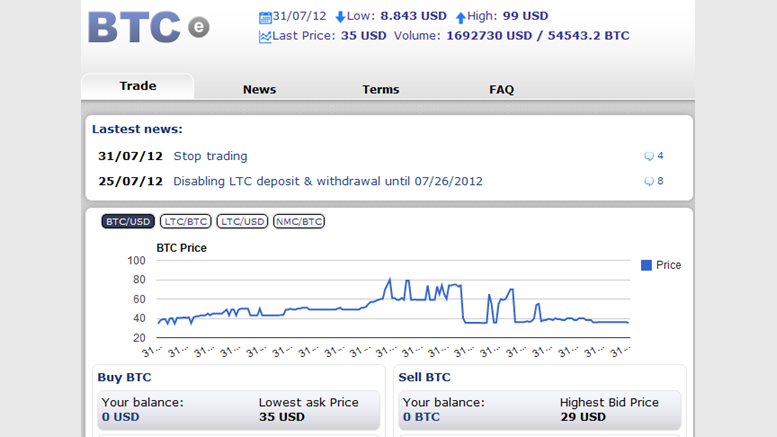Select the LTC/BTC pair button

coord(186,221)
